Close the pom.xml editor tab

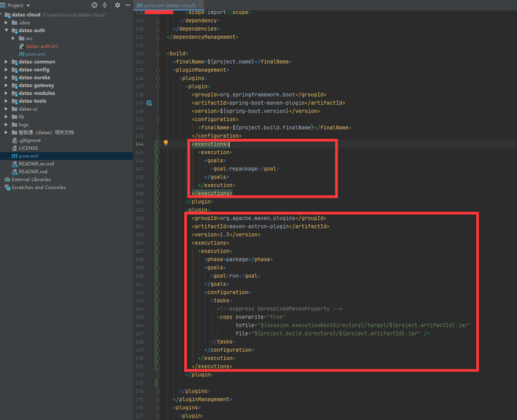pos(200,5)
